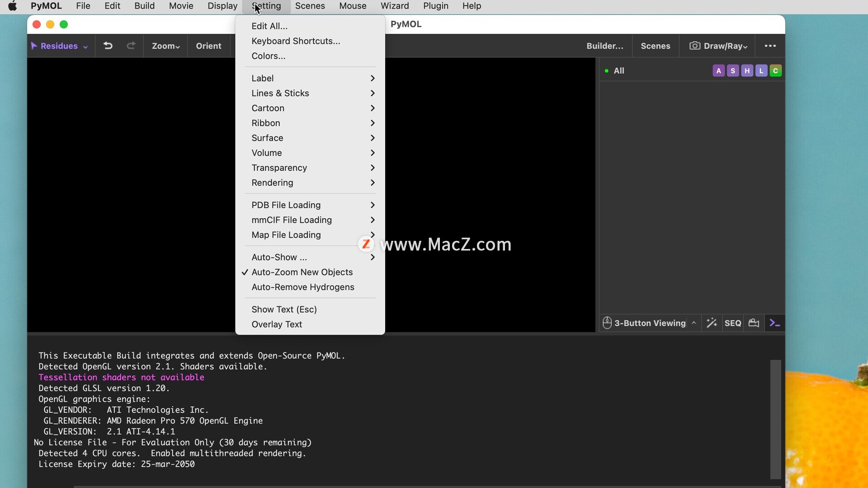
Task: Expand the Cartoon submenu
Action: pyautogui.click(x=310, y=108)
